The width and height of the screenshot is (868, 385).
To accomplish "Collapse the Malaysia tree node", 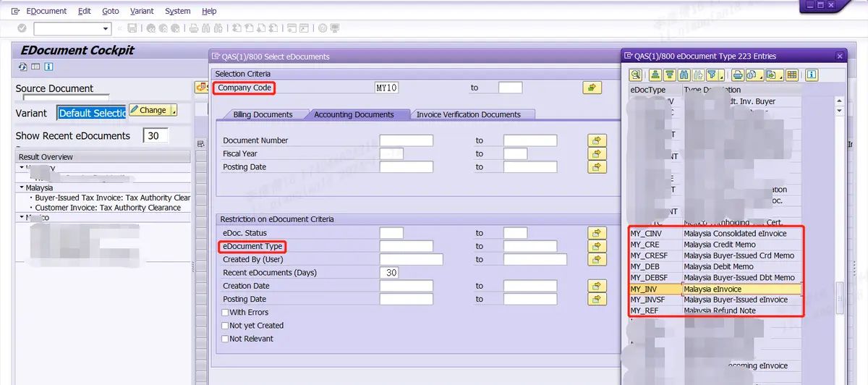I will 22,187.
